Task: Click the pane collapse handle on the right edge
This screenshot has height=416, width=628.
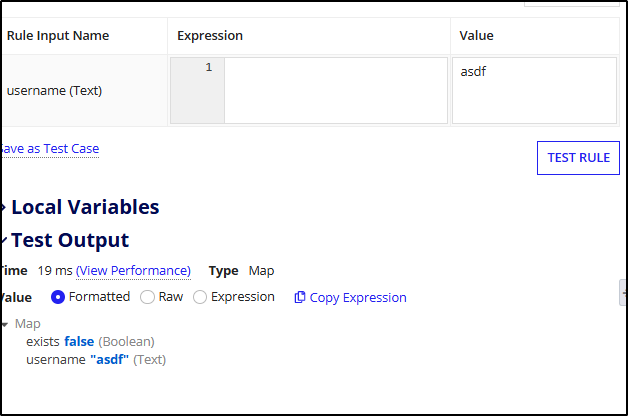Action: [x=623, y=292]
